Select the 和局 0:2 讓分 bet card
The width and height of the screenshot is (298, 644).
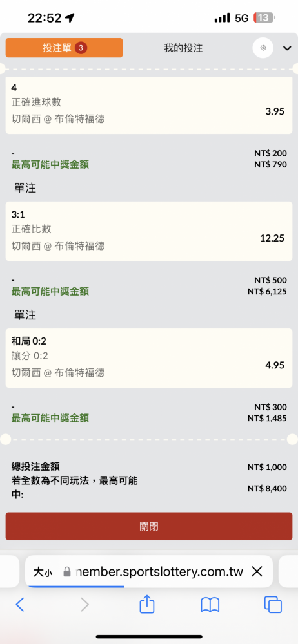pos(149,358)
